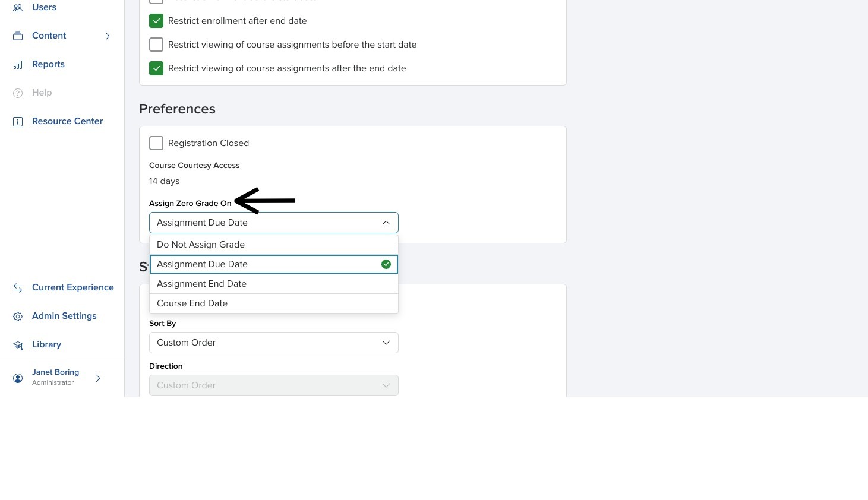Image resolution: width=868 pixels, height=500 pixels.
Task: Go to Resource Center link
Action: pos(67,121)
